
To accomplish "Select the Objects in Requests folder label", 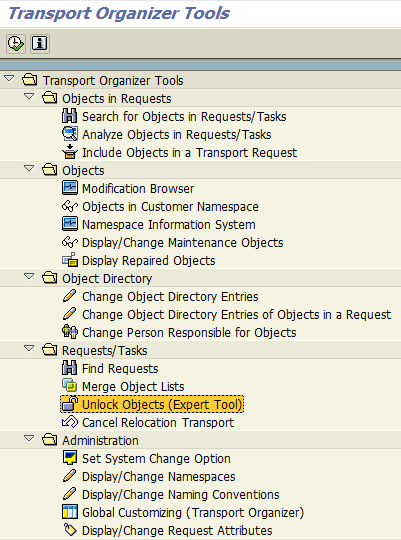I will (117, 98).
